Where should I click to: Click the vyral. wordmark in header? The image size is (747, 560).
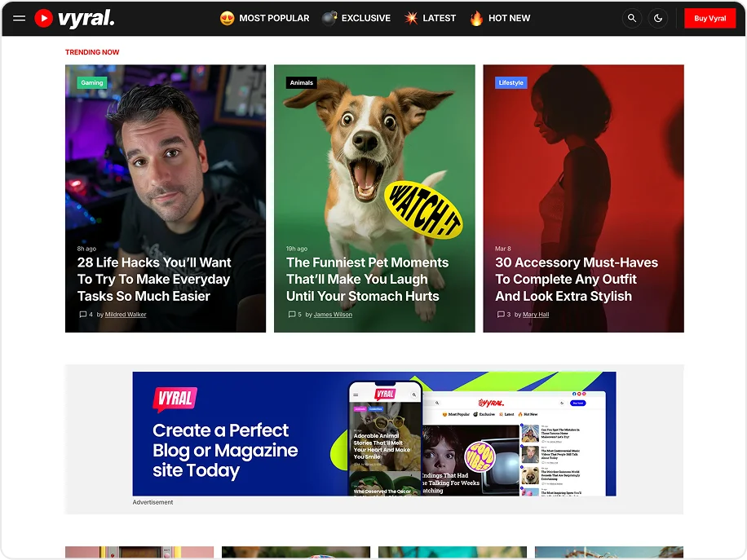86,19
